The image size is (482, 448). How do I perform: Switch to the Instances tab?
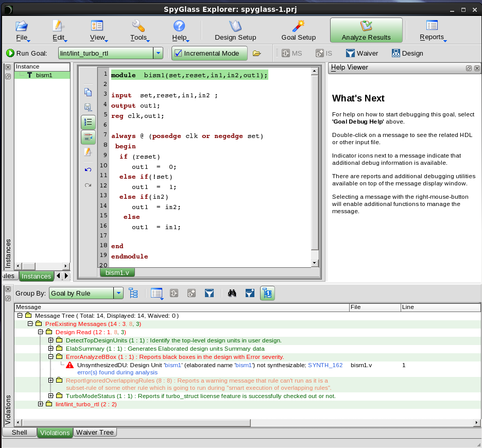pos(36,276)
